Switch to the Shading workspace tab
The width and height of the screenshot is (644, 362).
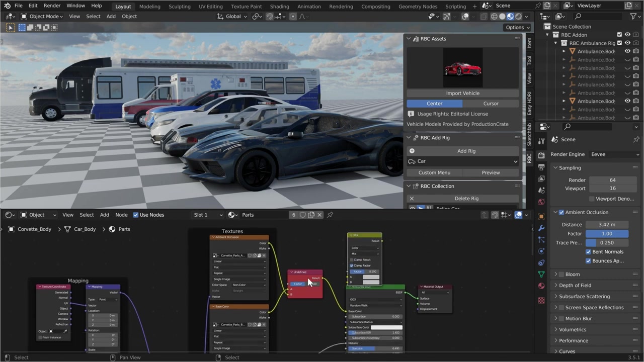click(279, 6)
